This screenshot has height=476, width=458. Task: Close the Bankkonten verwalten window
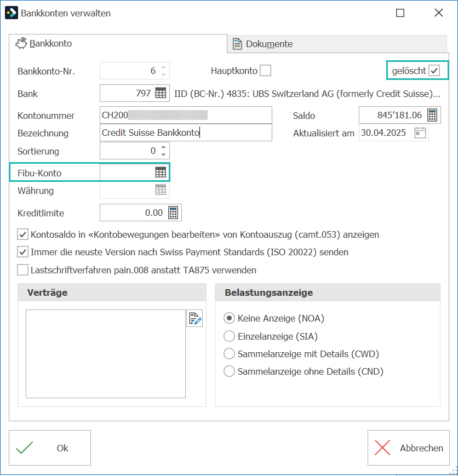coord(439,13)
